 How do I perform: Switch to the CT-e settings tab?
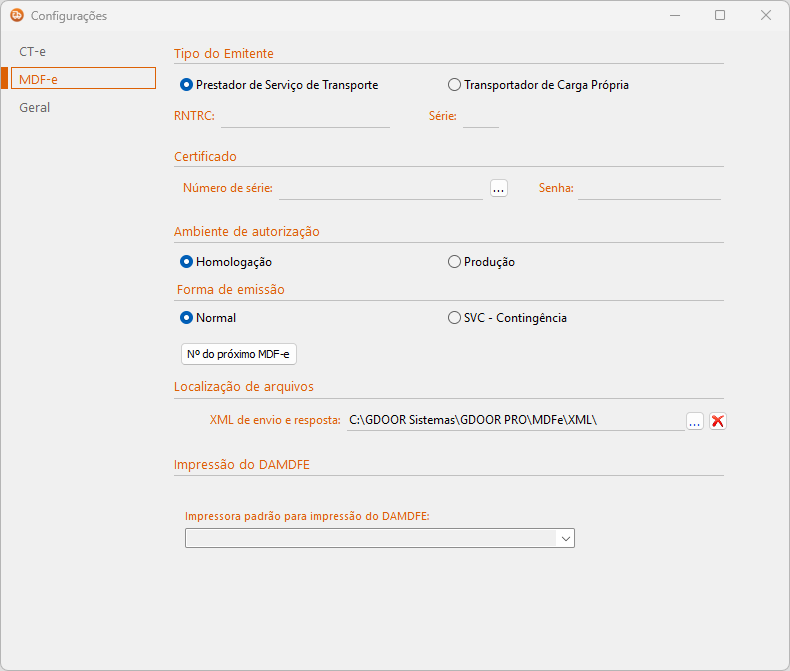[34, 50]
